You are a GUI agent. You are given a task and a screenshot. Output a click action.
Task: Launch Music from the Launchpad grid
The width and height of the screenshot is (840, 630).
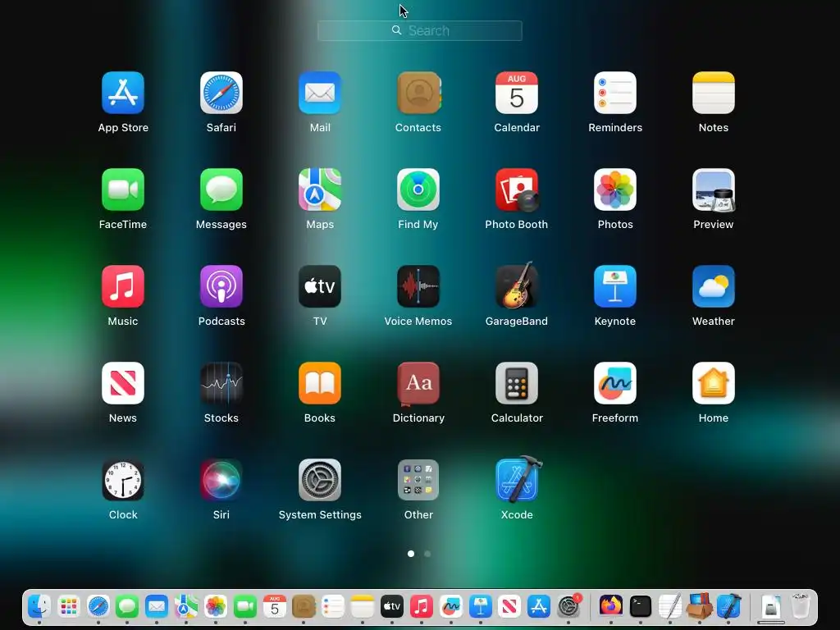(x=123, y=286)
